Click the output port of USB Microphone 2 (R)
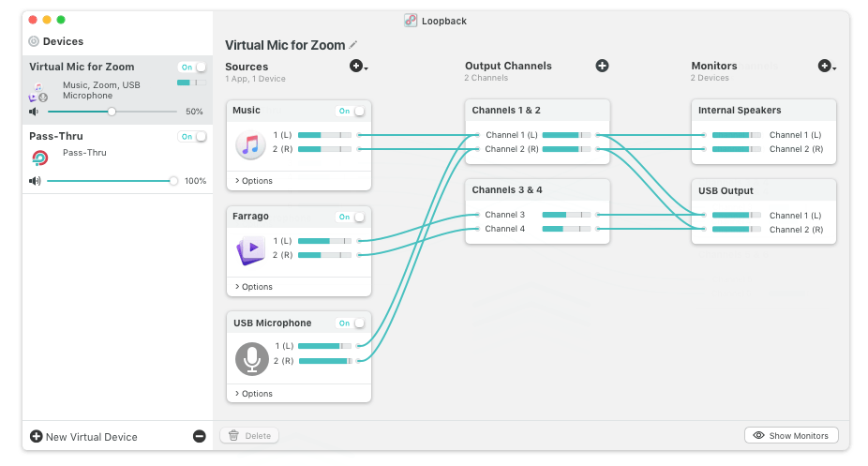The height and width of the screenshot is (466, 868). (x=359, y=361)
